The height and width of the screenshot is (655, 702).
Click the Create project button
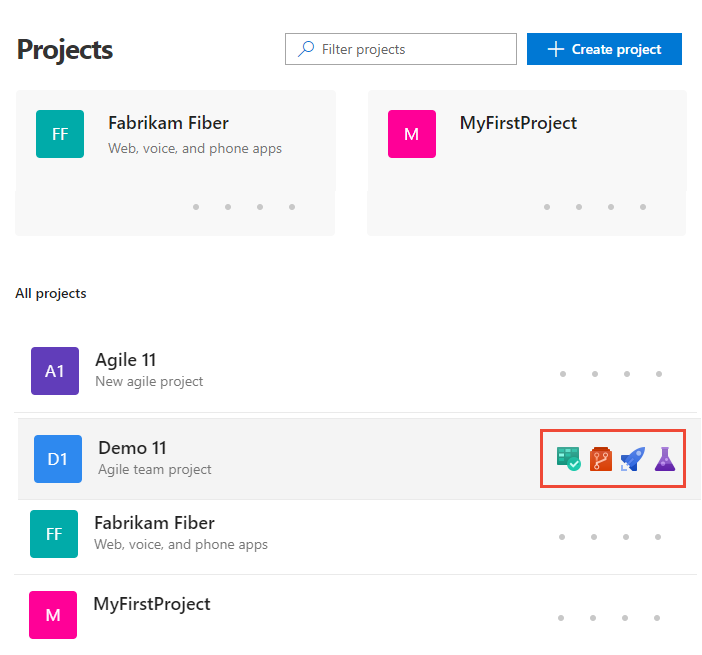tap(604, 49)
